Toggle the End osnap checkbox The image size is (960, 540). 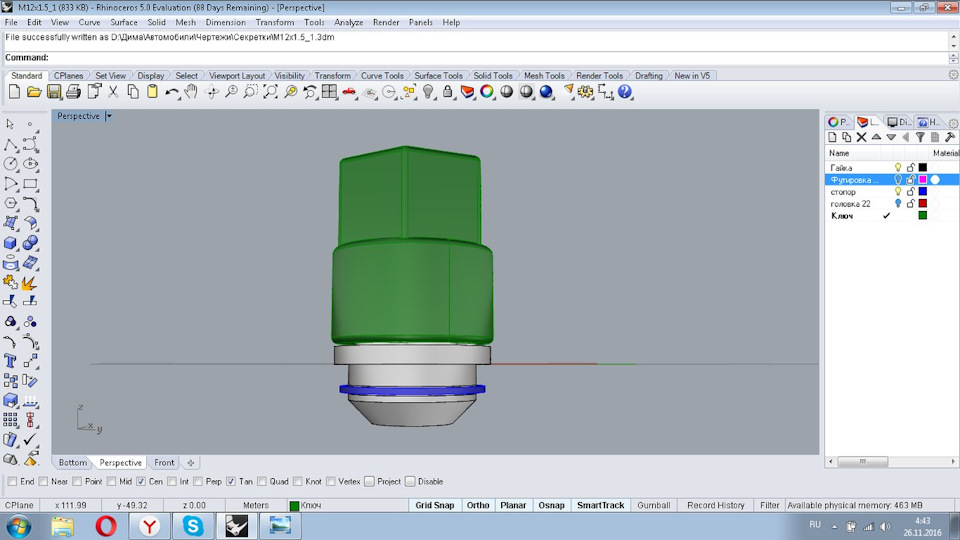pyautogui.click(x=12, y=482)
